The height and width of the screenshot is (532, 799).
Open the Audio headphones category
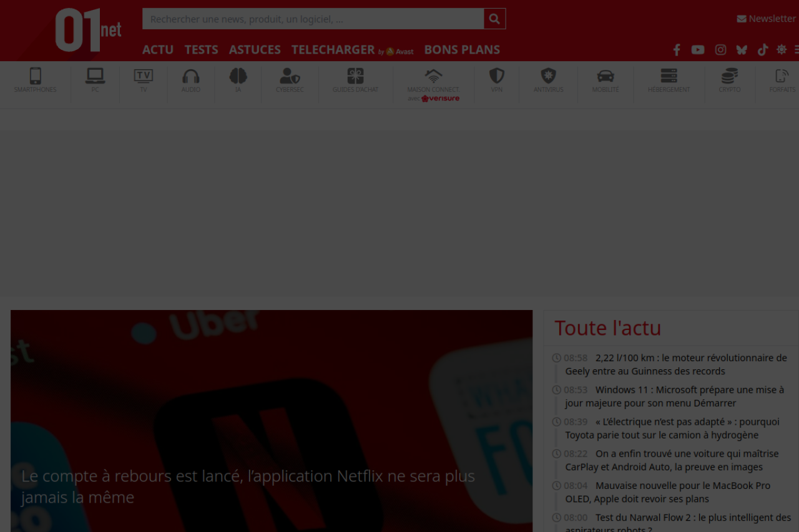click(191, 80)
